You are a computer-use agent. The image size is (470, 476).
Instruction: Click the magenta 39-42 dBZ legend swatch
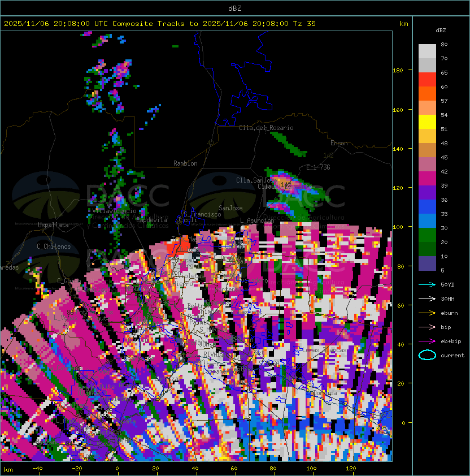(x=427, y=179)
